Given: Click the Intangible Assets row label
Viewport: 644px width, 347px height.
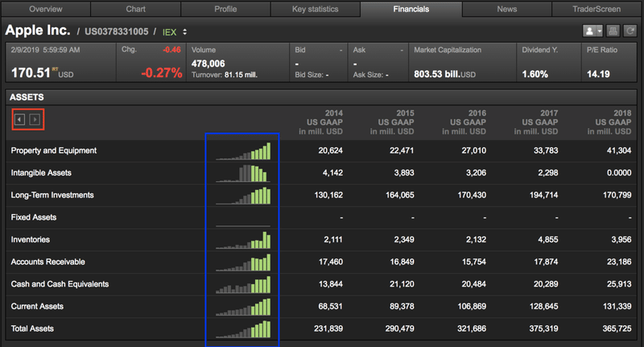Looking at the screenshot, I should point(41,173).
